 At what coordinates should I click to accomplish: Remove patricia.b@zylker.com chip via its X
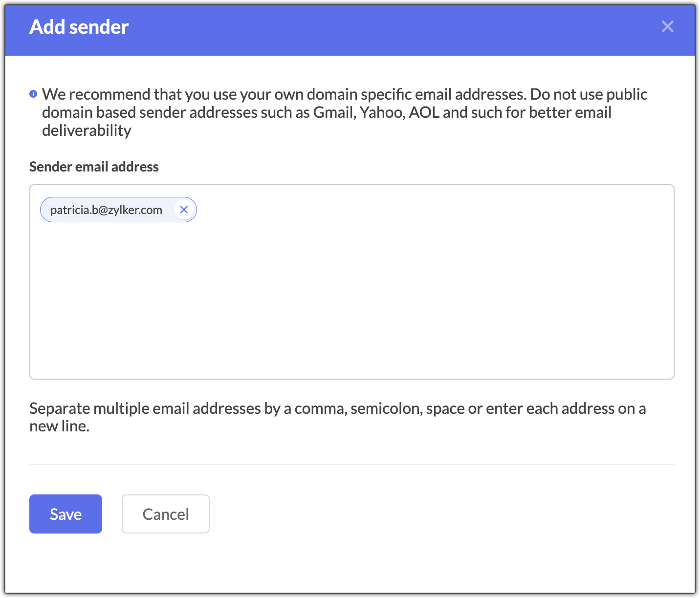184,210
